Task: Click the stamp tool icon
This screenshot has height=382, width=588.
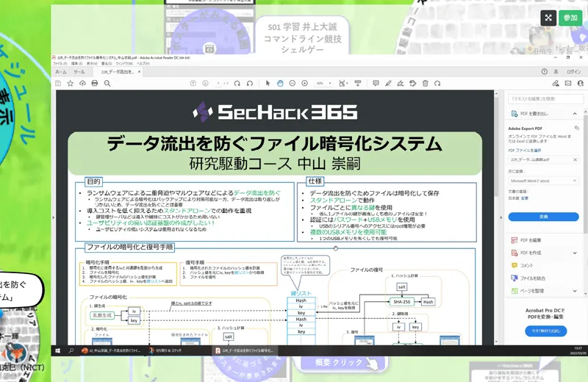Action: pyautogui.click(x=413, y=83)
